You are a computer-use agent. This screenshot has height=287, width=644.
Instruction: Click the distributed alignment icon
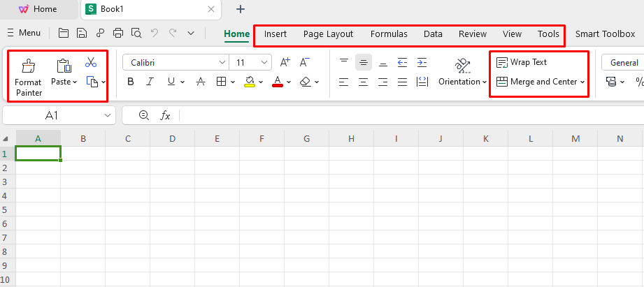pyautogui.click(x=422, y=82)
